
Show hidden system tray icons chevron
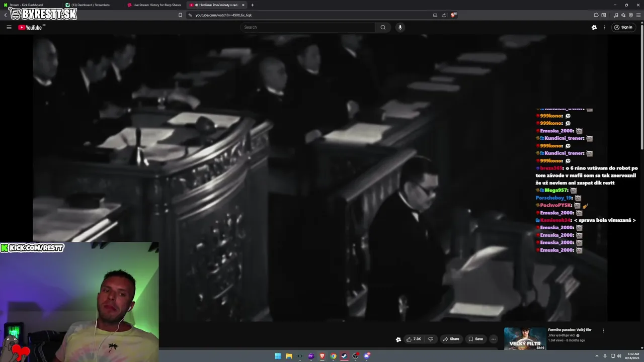[x=597, y=356]
